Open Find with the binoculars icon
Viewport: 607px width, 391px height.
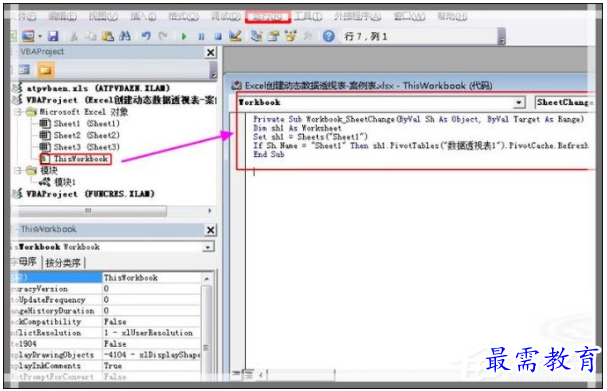click(125, 36)
